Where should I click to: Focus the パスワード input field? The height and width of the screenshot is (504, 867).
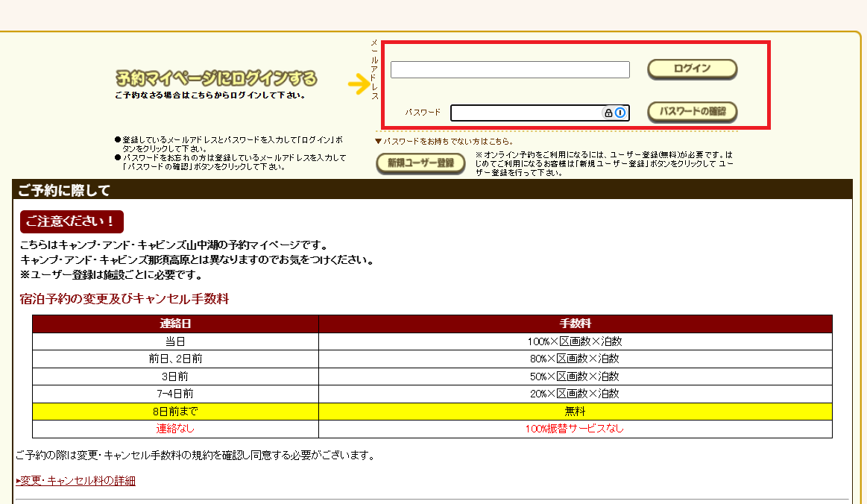coord(526,113)
